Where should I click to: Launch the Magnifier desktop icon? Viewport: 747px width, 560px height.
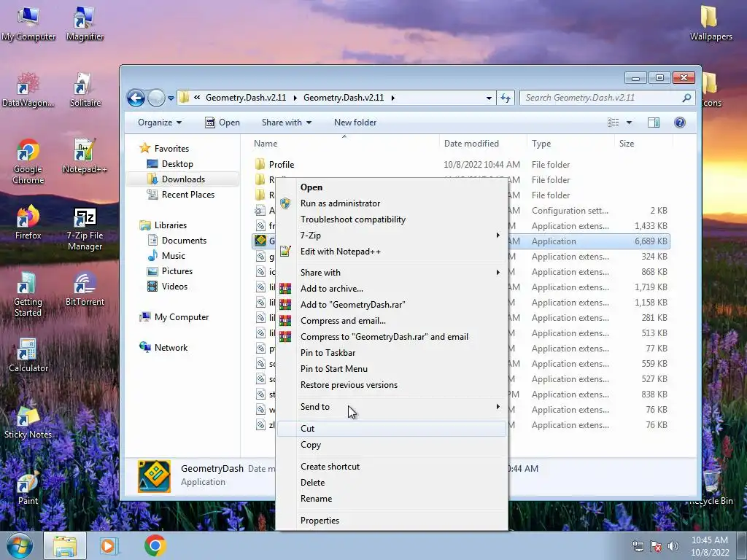click(x=85, y=24)
